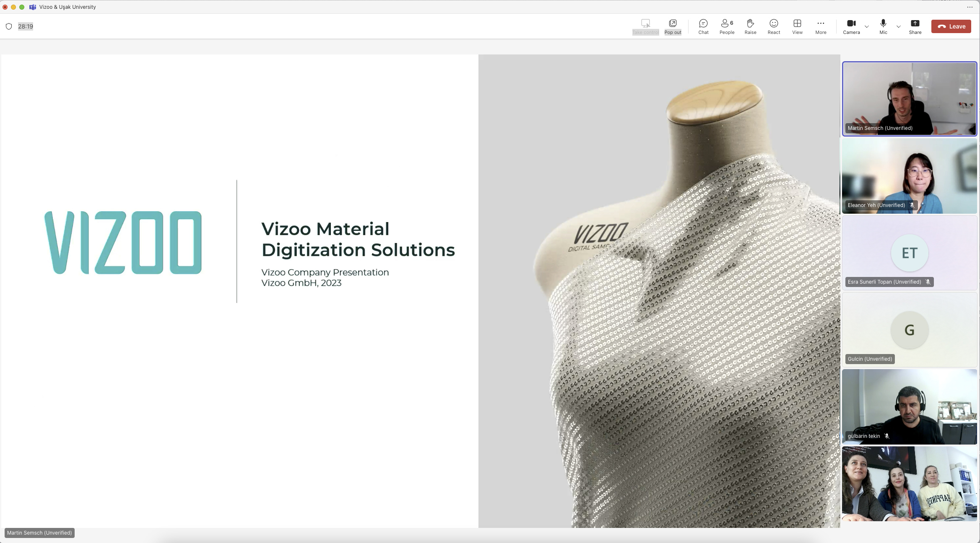Open the title bar ellipsis menu
The image size is (980, 543).
[970, 7]
